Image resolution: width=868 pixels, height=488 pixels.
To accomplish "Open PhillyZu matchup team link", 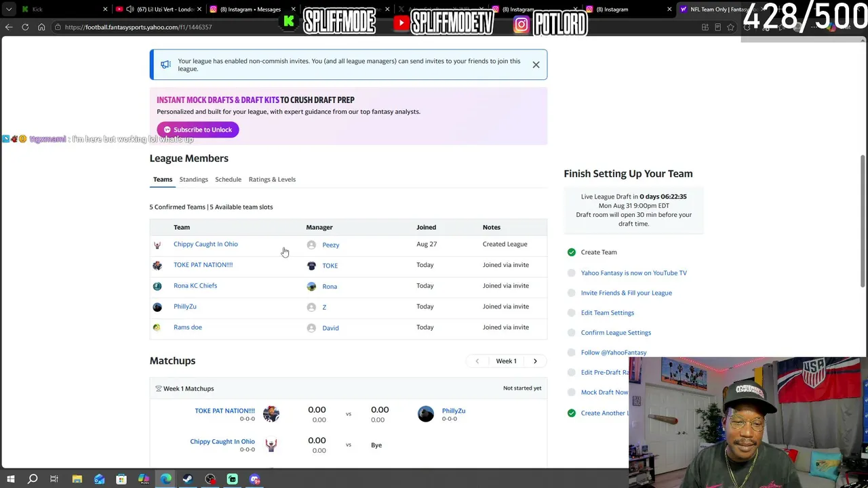I will [x=454, y=411].
